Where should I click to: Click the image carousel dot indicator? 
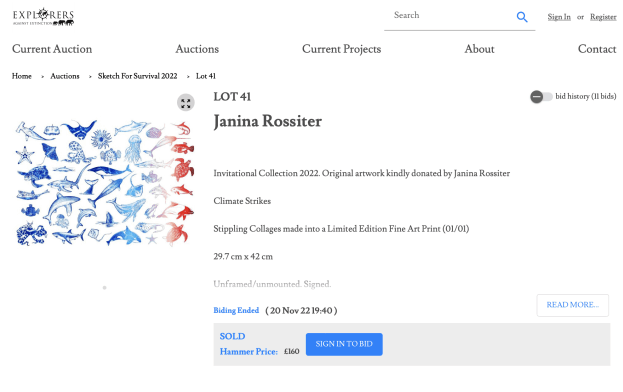point(104,288)
